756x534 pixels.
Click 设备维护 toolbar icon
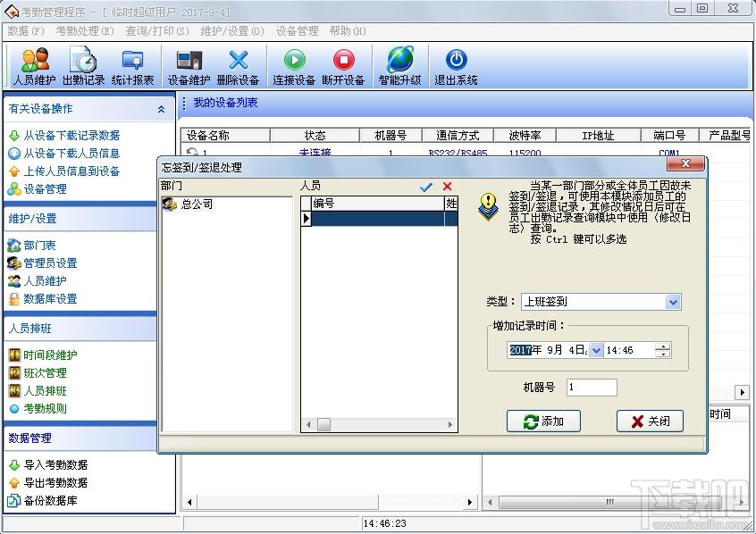(x=189, y=66)
